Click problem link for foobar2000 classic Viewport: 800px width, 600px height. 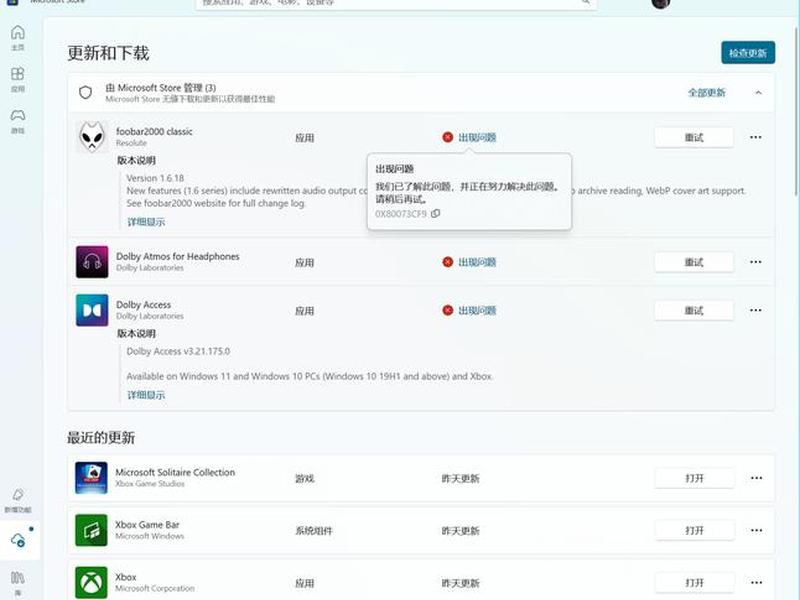pos(477,137)
